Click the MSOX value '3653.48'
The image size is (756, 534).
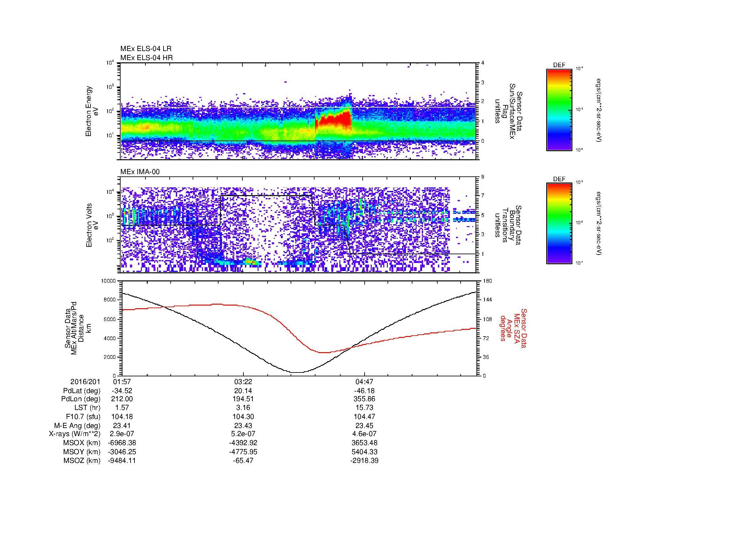[364, 443]
